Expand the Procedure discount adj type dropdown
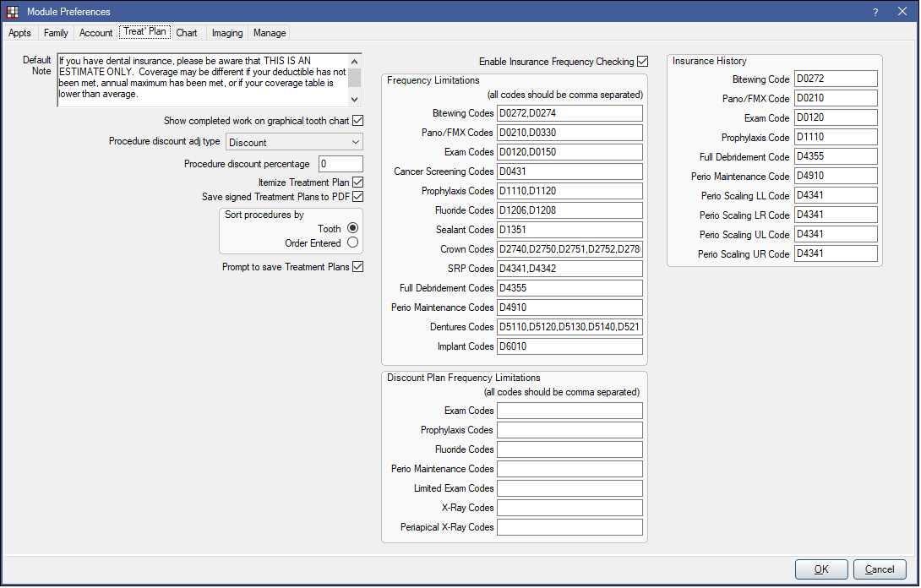921x588 pixels. [x=294, y=142]
